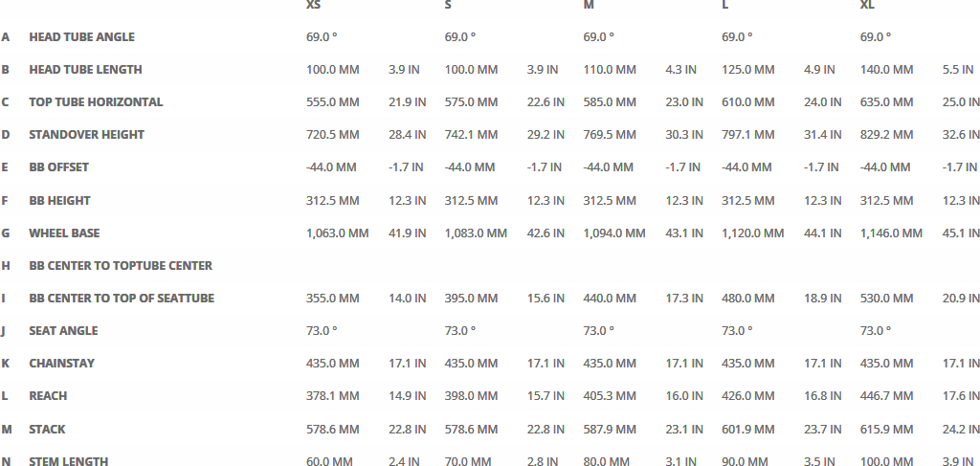Viewport: 980px width, 466px height.
Task: Select the TOP TUBE HORIZONTAL row label
Action: pos(96,102)
